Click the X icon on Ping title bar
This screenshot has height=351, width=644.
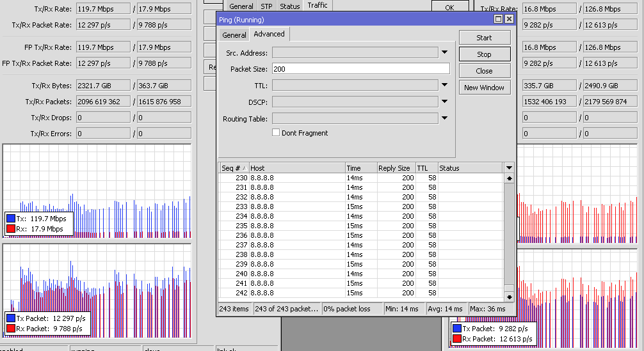pos(509,19)
